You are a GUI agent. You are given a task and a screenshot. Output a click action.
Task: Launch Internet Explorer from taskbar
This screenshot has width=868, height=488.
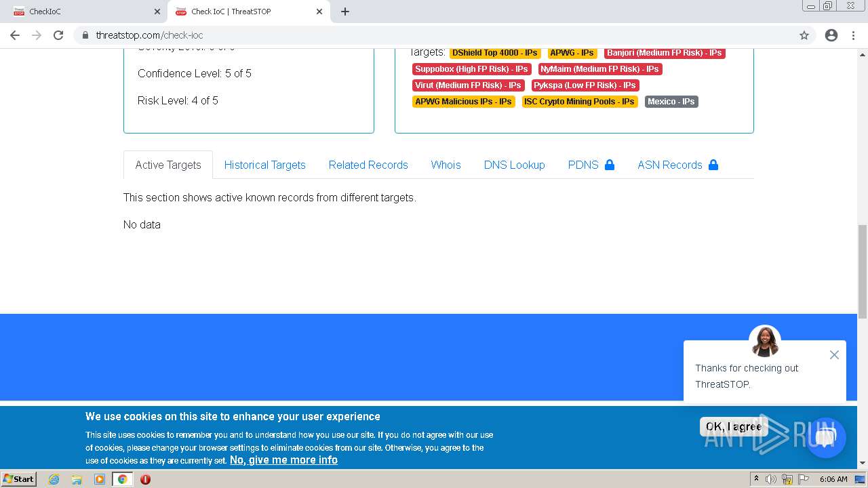[54, 479]
